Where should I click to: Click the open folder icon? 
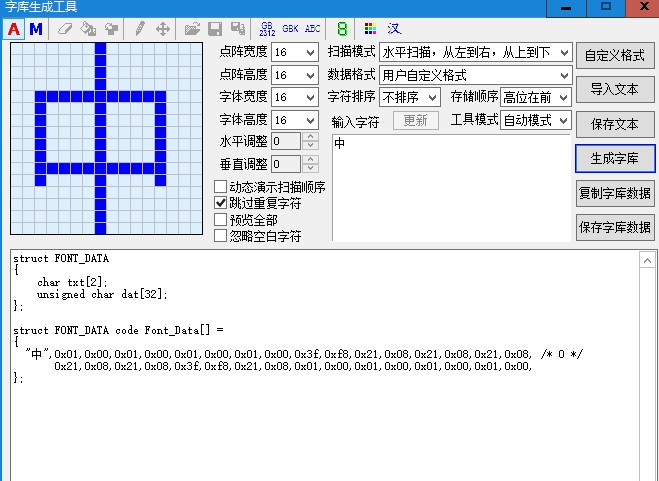192,29
